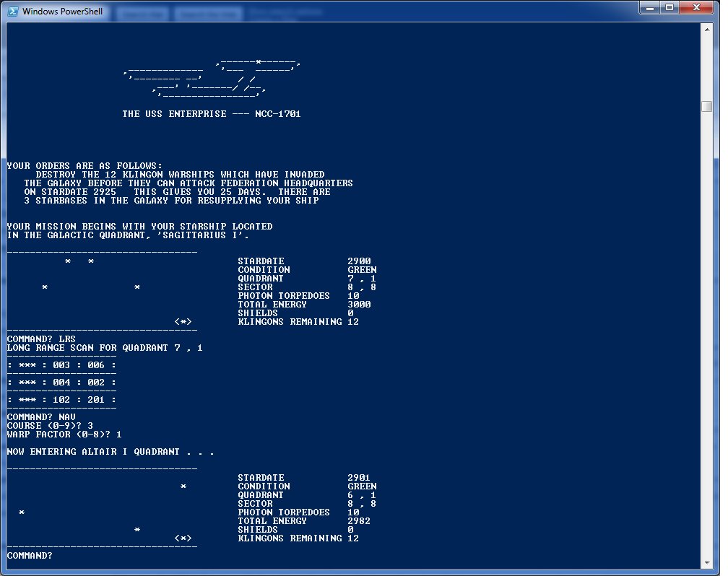Maximize the Windows PowerShell window
This screenshot has height=576, width=728.
(669, 7)
